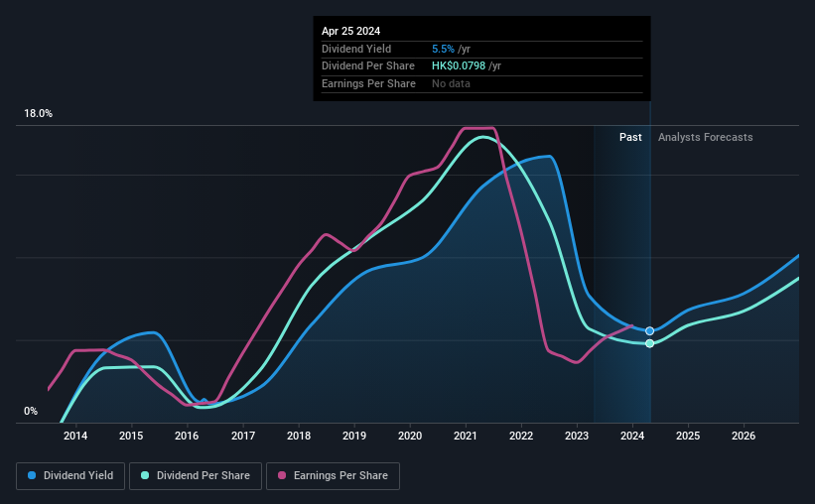
Task: Select the teal Dividend Per Share data point marker
Action: (649, 343)
